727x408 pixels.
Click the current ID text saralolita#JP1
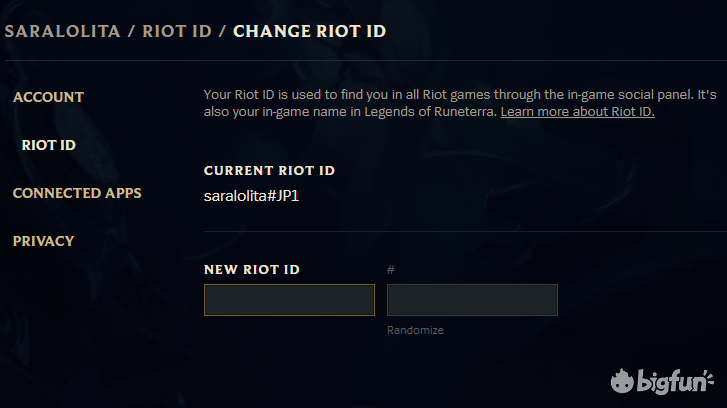251,196
